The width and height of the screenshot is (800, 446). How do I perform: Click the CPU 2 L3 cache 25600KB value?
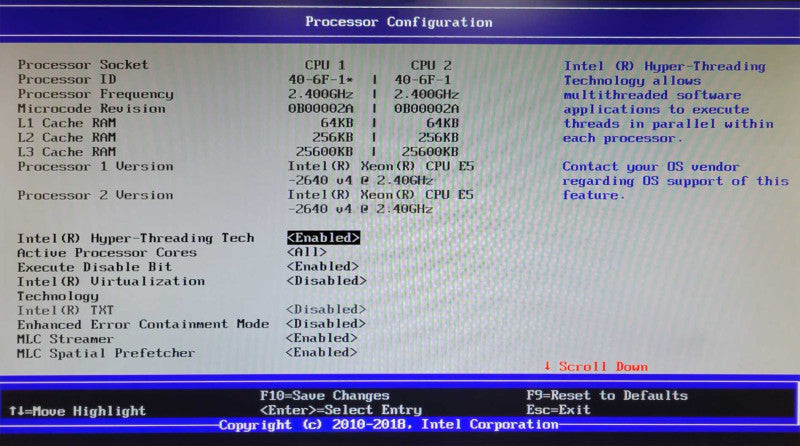click(430, 152)
